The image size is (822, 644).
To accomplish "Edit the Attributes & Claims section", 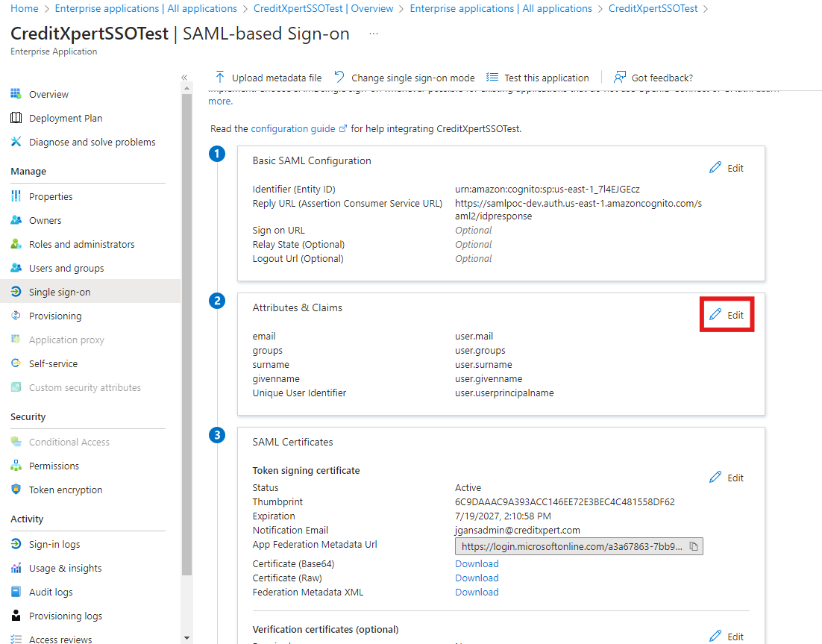I will pos(727,315).
